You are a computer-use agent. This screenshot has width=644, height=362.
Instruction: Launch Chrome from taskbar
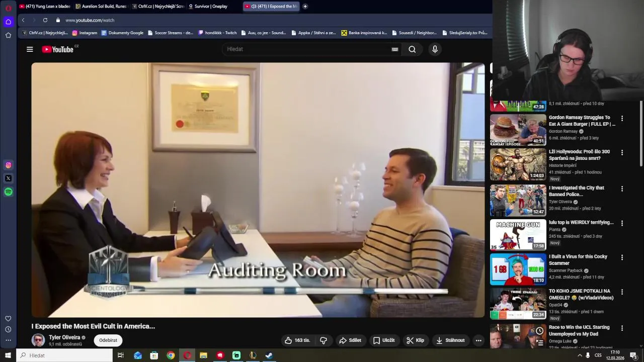(171, 355)
